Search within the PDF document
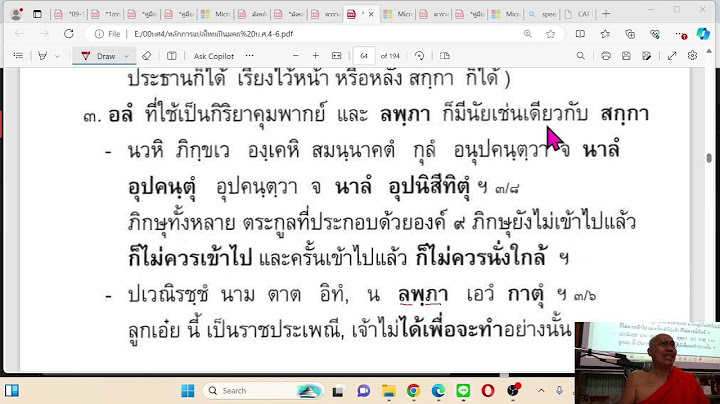Viewport: 720px width, 404px height. pyautogui.click(x=580, y=56)
